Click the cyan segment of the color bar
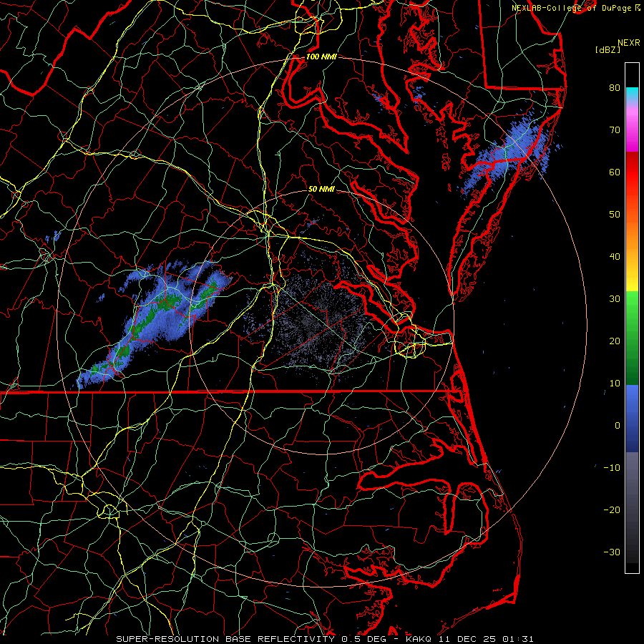The width and height of the screenshot is (644, 644). coord(632,94)
